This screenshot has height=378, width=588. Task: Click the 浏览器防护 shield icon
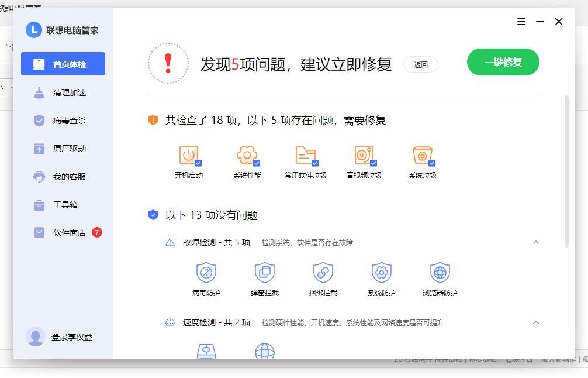pos(440,272)
